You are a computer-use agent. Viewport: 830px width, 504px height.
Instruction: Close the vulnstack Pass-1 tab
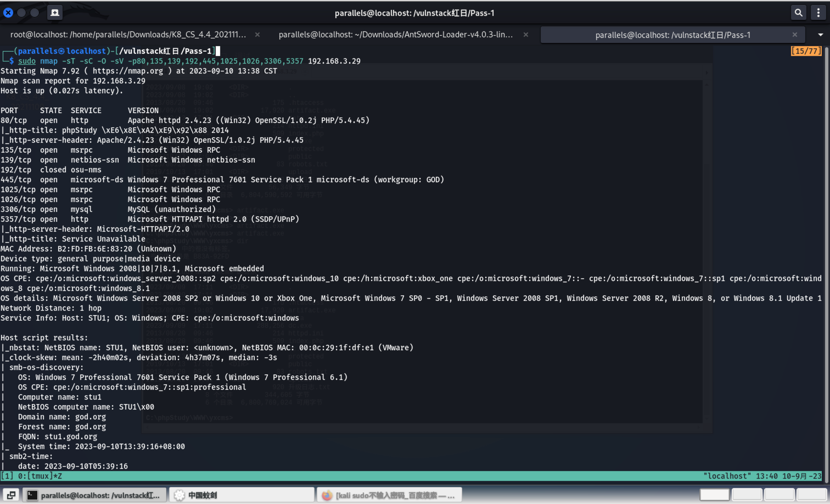point(795,35)
